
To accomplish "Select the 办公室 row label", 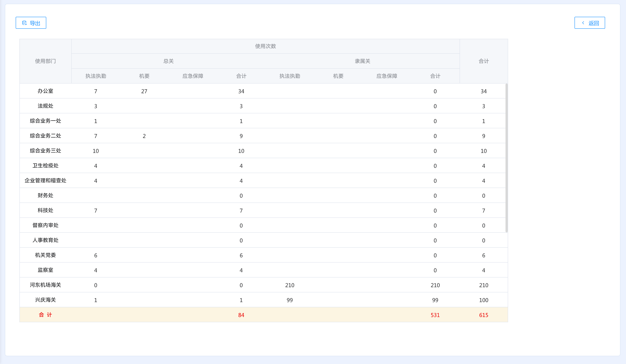I will click(x=45, y=91).
